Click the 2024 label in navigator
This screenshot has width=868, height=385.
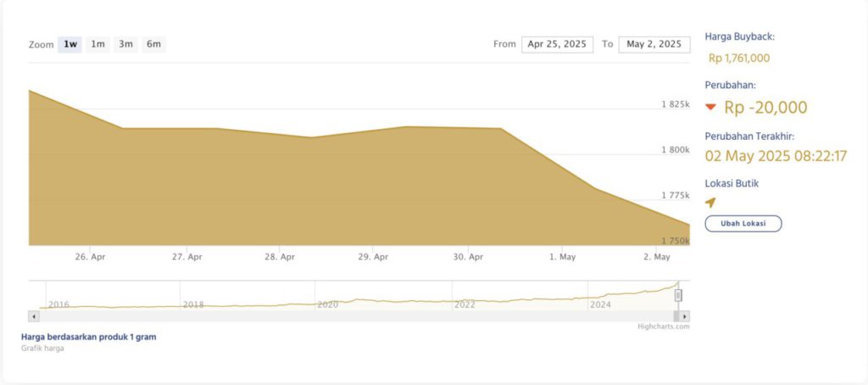click(601, 304)
